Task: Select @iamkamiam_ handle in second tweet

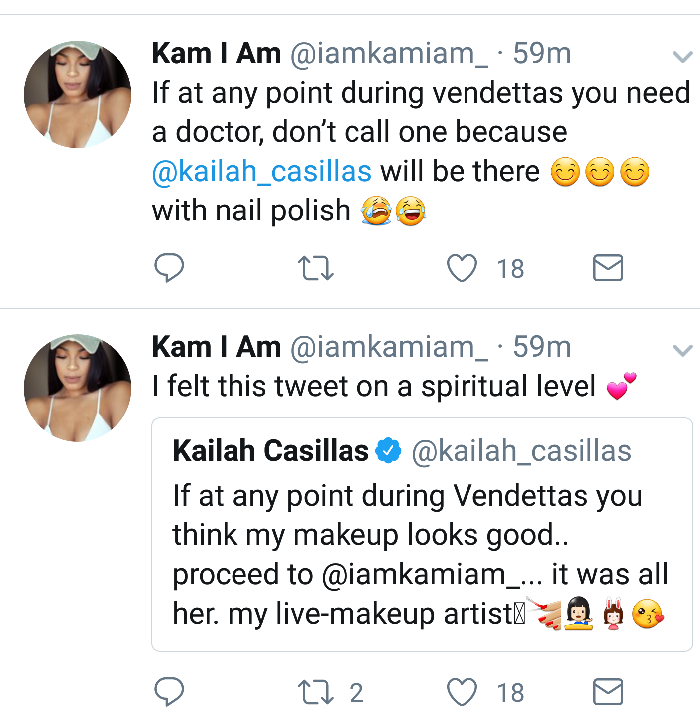Action: [389, 347]
